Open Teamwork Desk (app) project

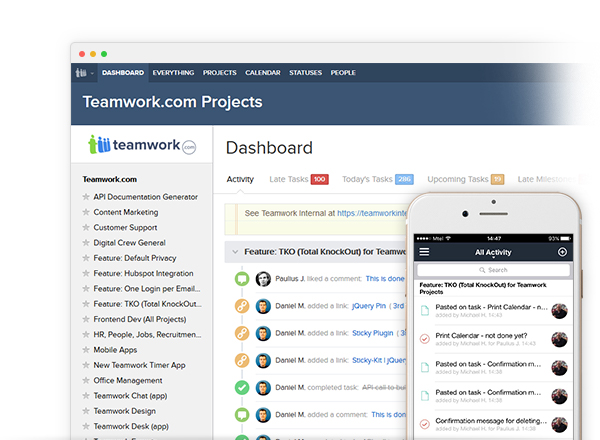(x=131, y=426)
